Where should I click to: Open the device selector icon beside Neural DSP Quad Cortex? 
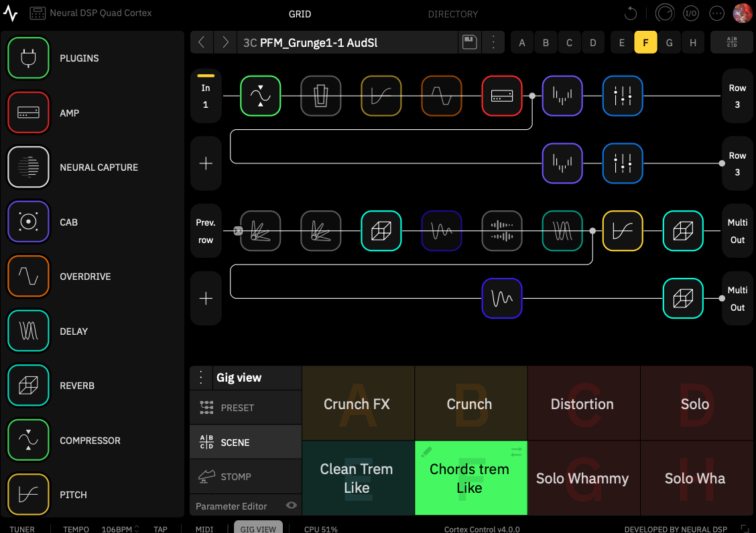[x=38, y=13]
